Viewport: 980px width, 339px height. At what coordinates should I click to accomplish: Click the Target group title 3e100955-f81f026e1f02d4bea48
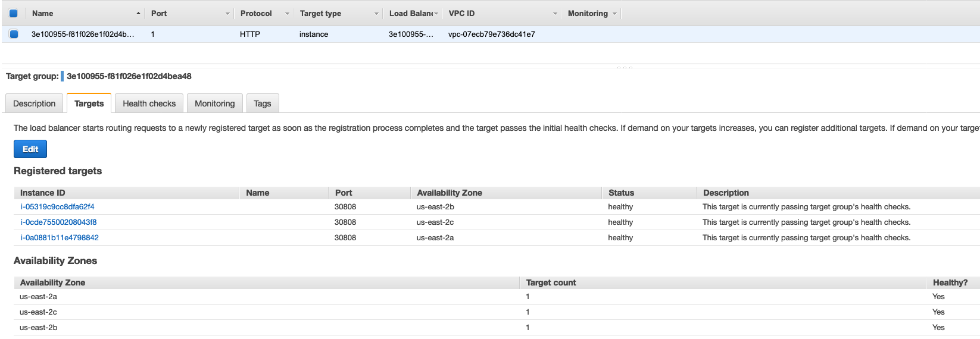pos(129,76)
